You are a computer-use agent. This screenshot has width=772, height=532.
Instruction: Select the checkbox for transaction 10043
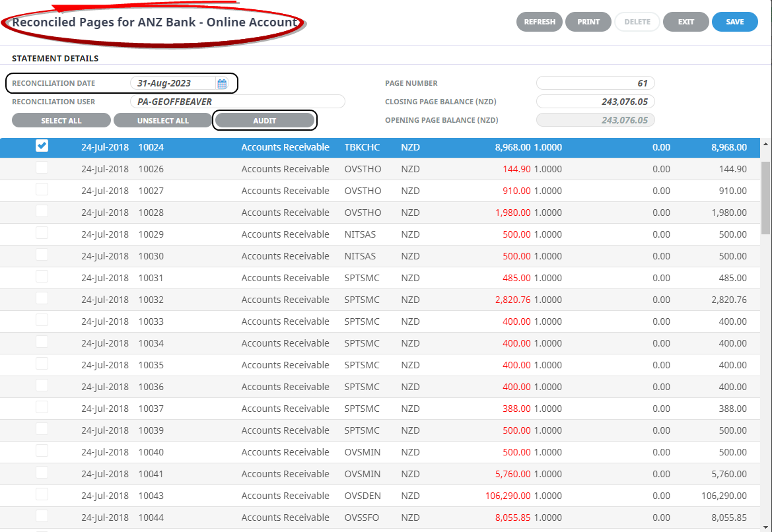coord(42,494)
